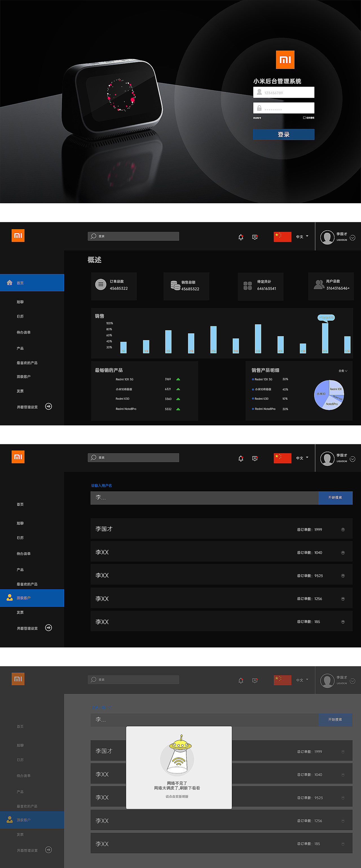Select 待办清单 in overview screen sidebar

tap(24, 332)
